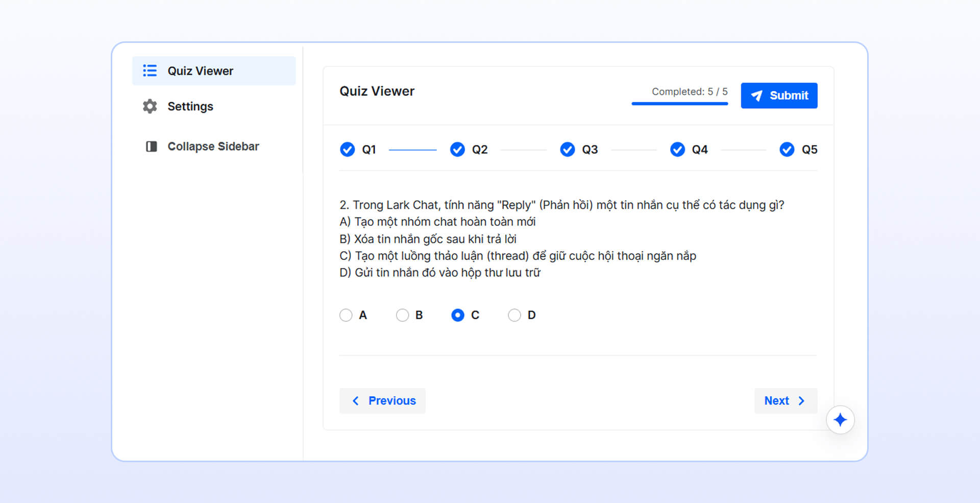The image size is (980, 503).
Task: Select answer option C already chosen
Action: tap(458, 315)
